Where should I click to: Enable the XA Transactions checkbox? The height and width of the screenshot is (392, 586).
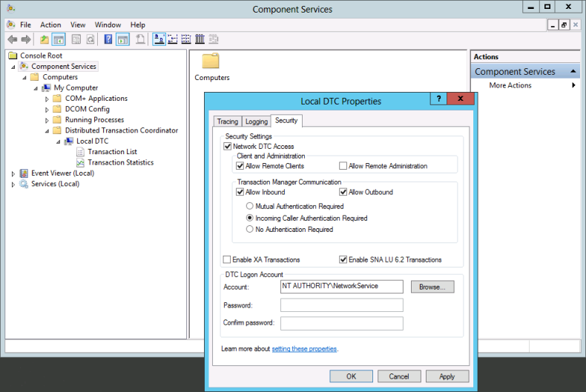pos(227,260)
